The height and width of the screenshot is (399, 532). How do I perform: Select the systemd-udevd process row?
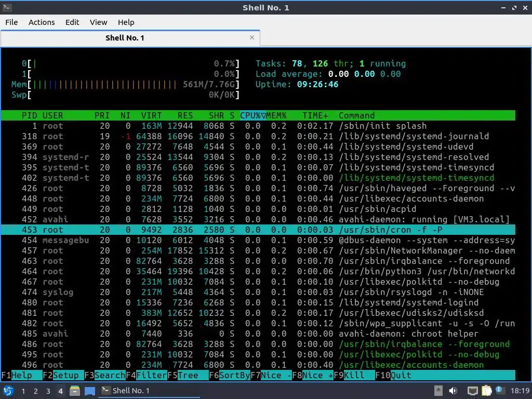pyautogui.click(x=258, y=147)
